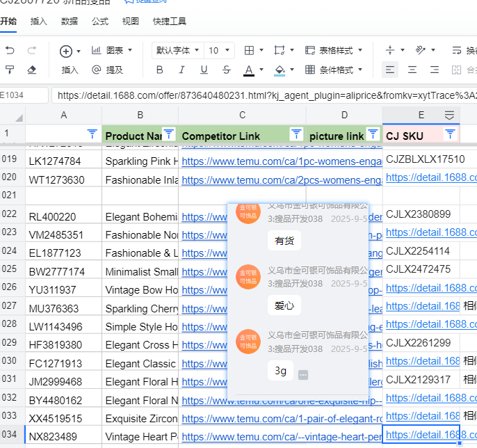Click the fill color bucket swatch
Screen dimensions: 477x448
coord(280,70)
